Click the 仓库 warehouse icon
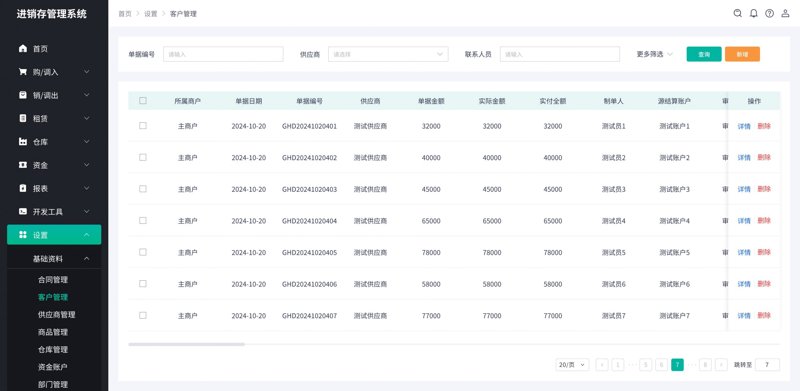Viewport: 800px width, 391px height. click(x=22, y=142)
